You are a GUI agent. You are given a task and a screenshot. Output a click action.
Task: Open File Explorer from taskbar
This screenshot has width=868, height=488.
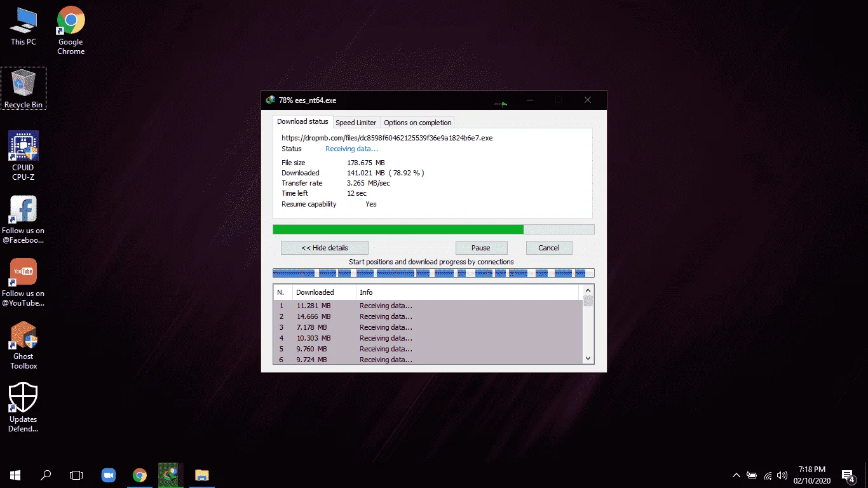pos(201,475)
